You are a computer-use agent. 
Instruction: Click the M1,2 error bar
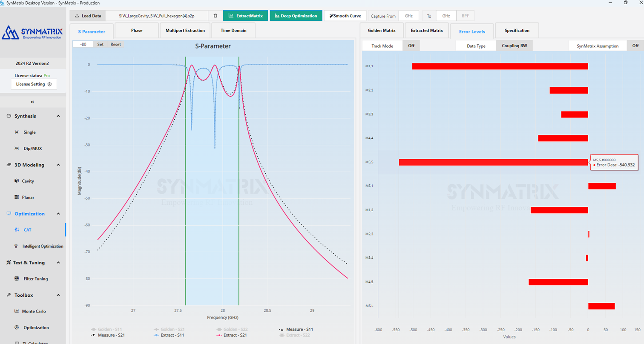(559, 210)
